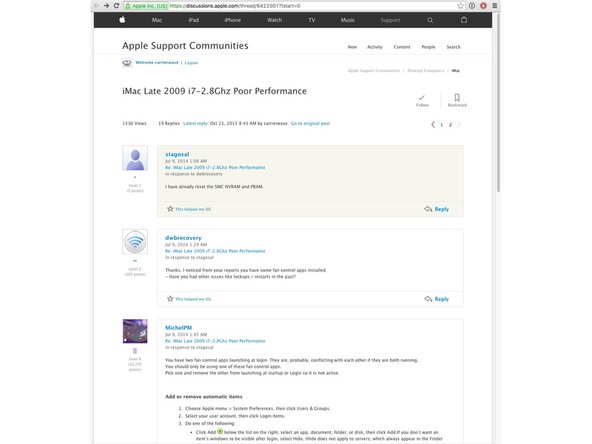Viewport: 592px width, 444px height.
Task: Open the TV menu item
Action: point(312,20)
